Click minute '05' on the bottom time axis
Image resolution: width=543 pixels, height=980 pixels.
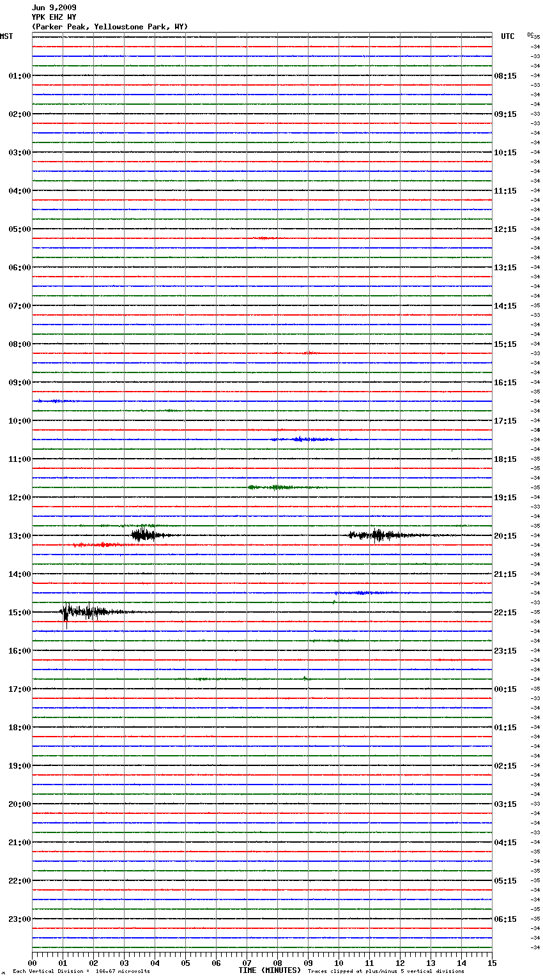pos(185,963)
